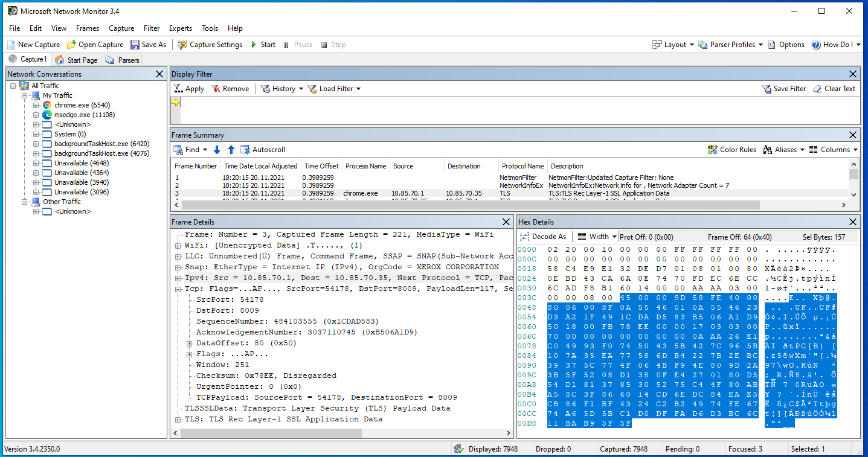Open the Width dropdown in Hex Details
The width and height of the screenshot is (868, 457).
(x=598, y=237)
